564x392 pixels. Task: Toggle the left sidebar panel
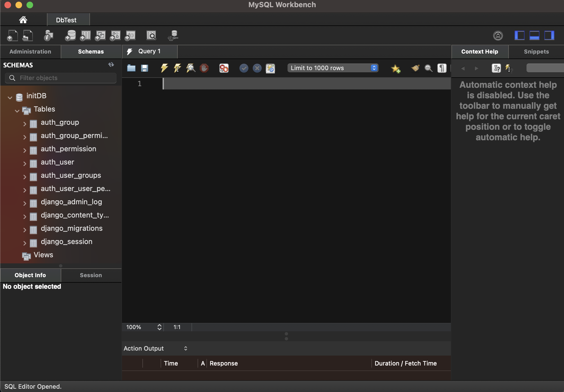point(520,36)
